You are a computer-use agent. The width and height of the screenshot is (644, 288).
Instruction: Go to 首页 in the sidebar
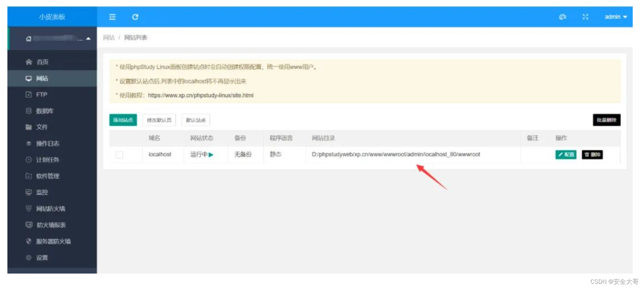coord(52,62)
